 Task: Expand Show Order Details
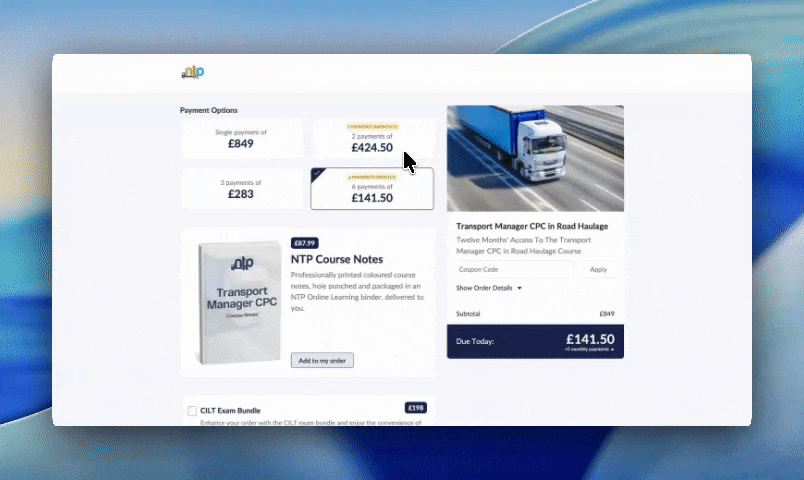[x=485, y=288]
